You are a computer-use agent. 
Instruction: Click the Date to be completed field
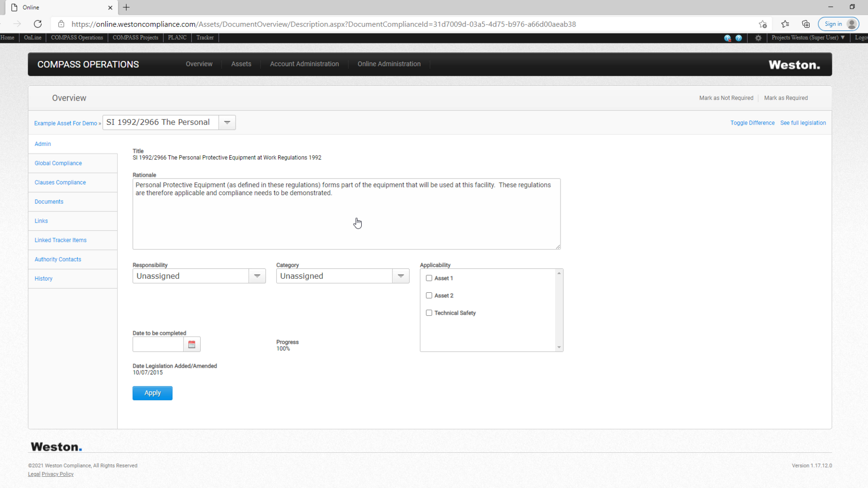158,344
